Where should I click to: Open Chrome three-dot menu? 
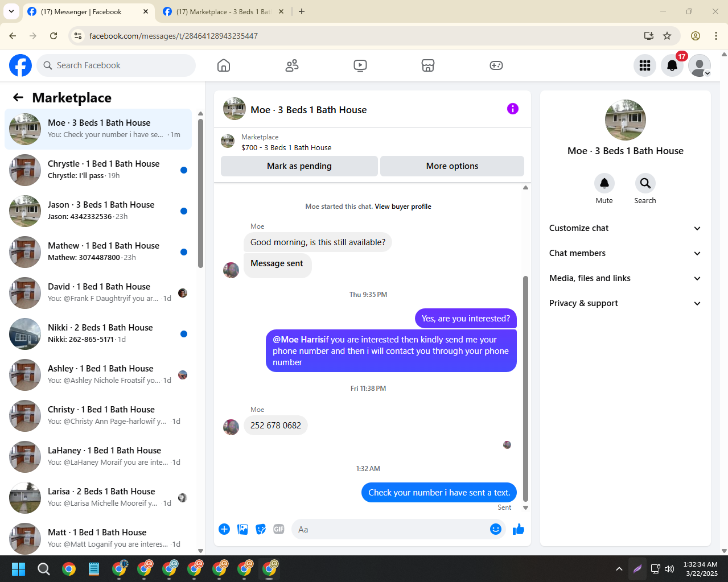pyautogui.click(x=716, y=36)
